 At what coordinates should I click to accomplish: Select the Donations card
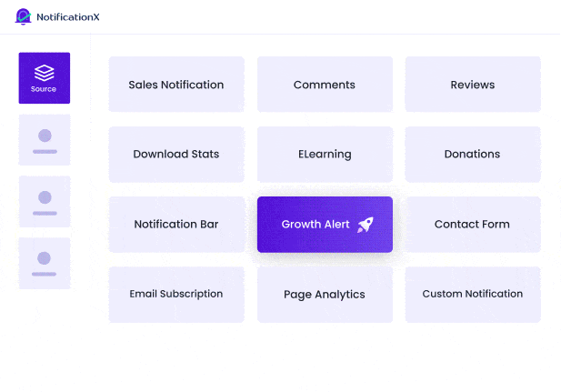tap(473, 155)
